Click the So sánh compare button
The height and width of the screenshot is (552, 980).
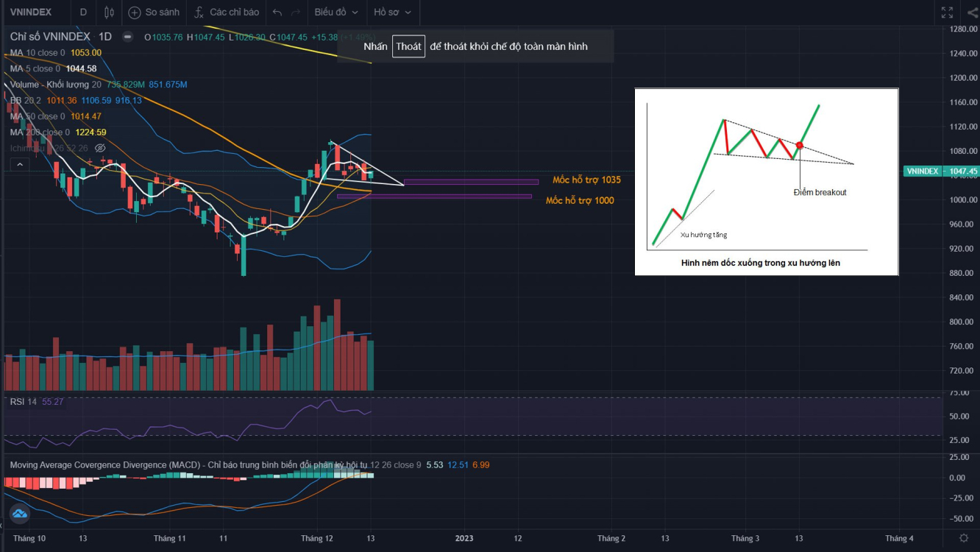(154, 13)
